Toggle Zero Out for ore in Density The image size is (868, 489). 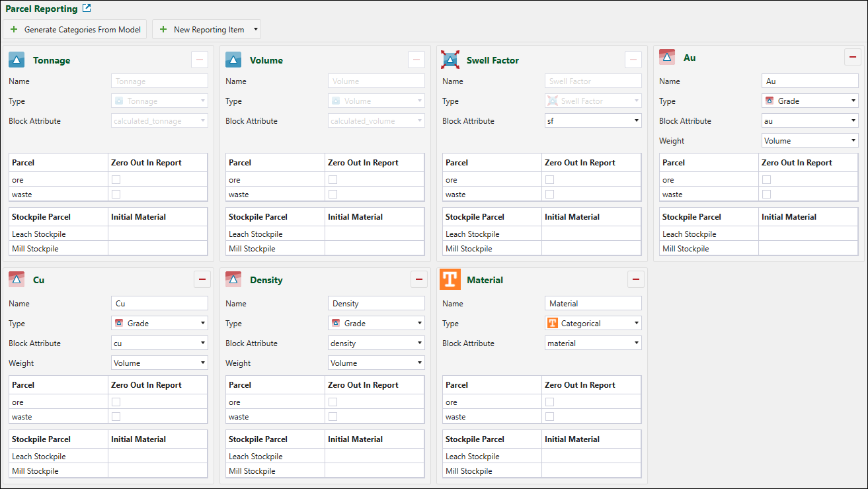point(333,402)
